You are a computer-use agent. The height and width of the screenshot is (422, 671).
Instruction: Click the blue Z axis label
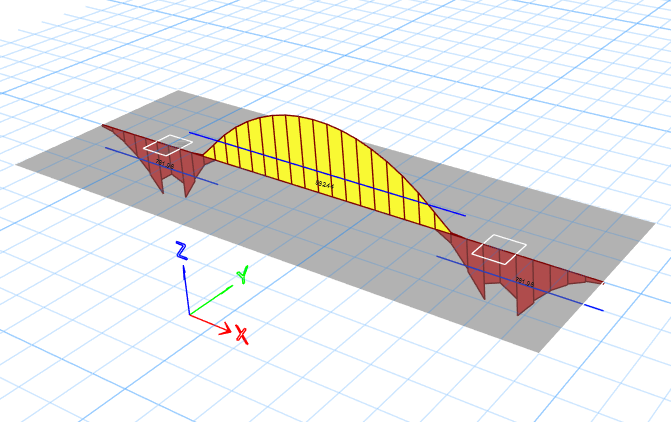pos(181,250)
